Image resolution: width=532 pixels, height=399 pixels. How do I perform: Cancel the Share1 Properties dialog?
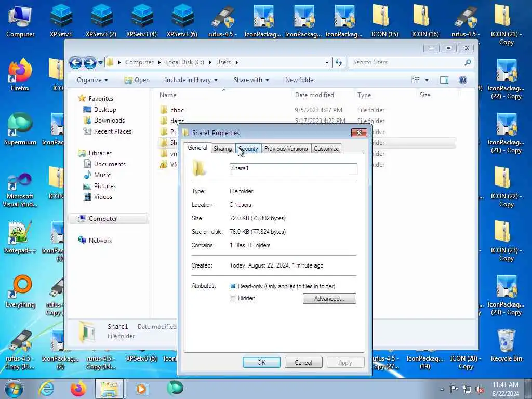point(303,362)
